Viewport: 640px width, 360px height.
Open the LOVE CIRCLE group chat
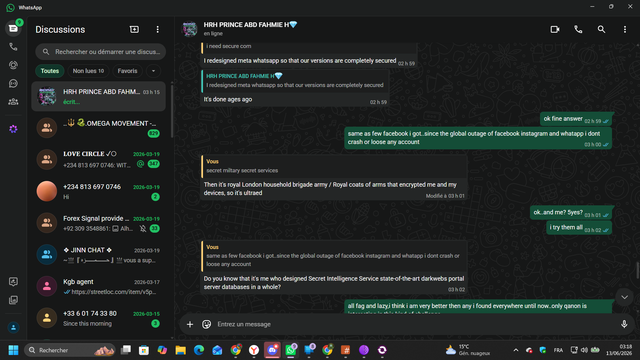pyautogui.click(x=98, y=159)
